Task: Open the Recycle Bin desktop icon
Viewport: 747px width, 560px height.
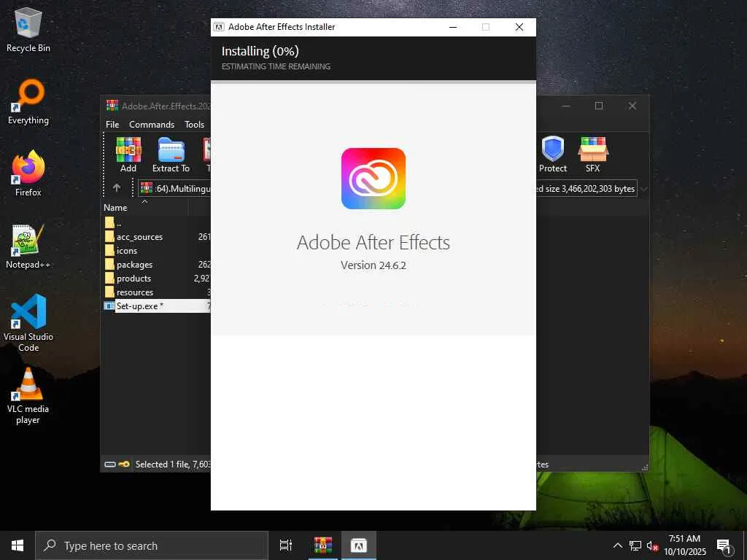Action: click(28, 30)
